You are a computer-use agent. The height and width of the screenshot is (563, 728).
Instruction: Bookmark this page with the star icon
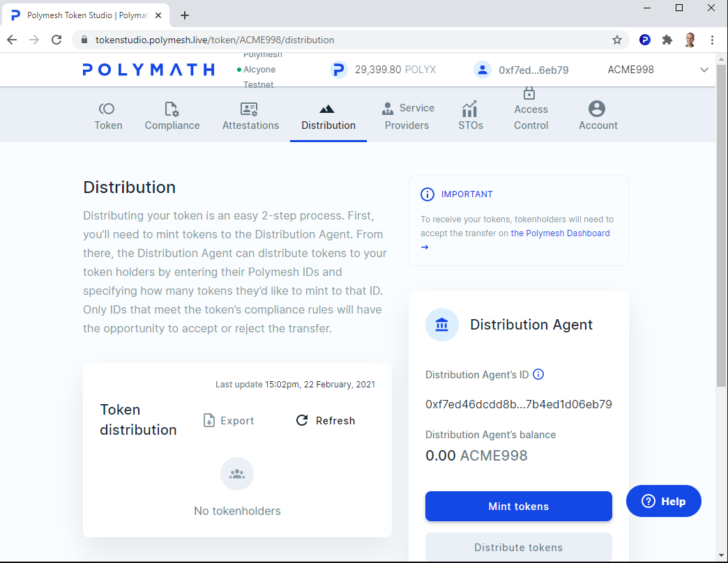click(x=616, y=40)
